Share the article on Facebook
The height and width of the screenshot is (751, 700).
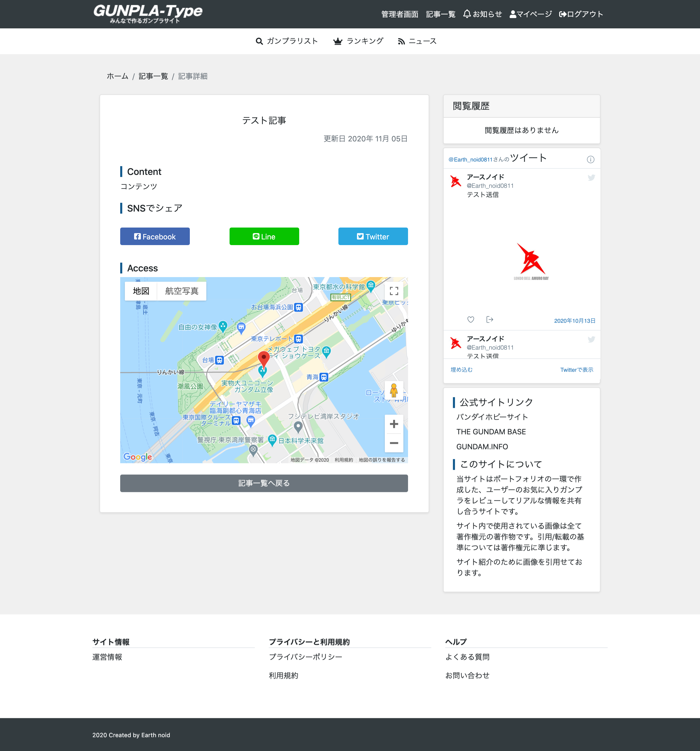pyautogui.click(x=154, y=237)
